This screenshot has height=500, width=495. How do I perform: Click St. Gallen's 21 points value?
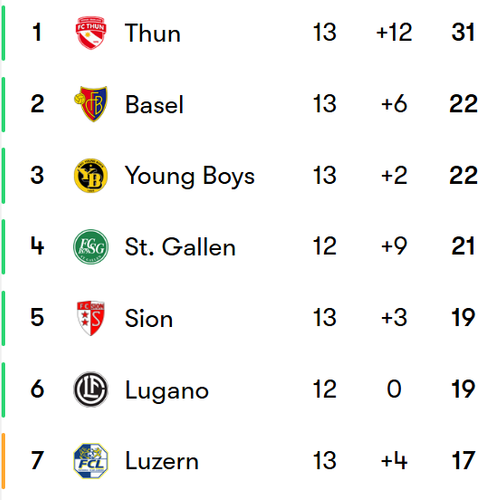463,246
